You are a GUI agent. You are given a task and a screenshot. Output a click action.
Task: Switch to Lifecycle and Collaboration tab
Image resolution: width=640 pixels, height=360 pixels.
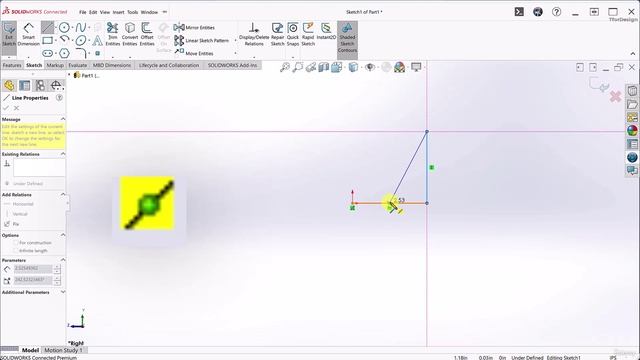coord(169,65)
